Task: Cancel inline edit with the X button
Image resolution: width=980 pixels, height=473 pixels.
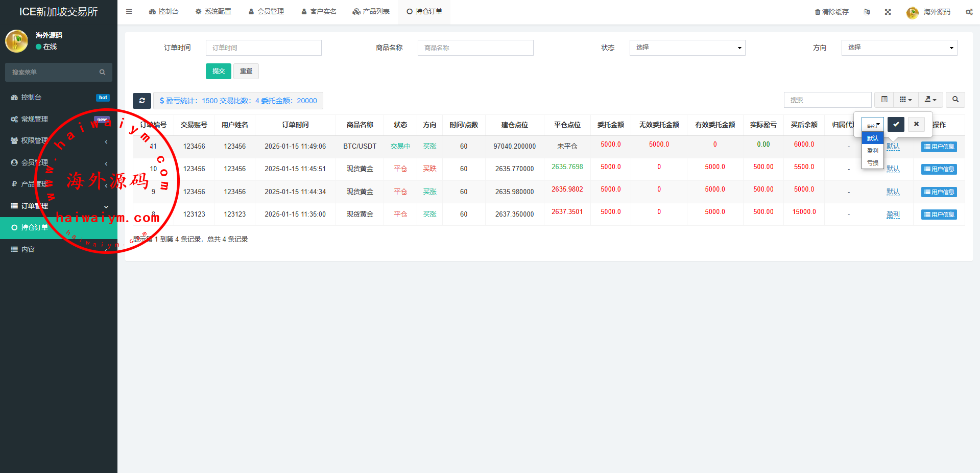Action: coord(916,124)
